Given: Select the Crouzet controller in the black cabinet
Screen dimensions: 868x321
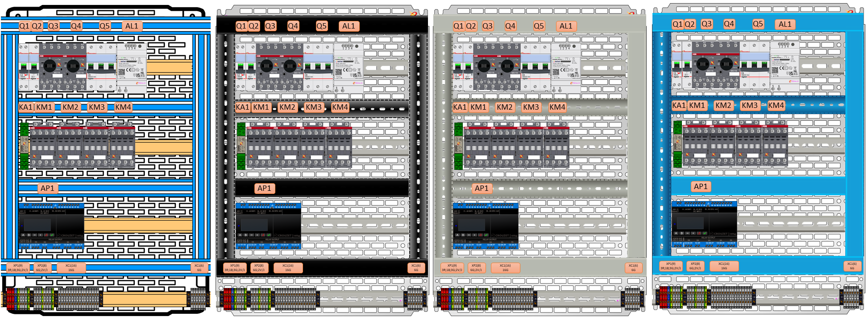Looking at the screenshot, I should point(268,226).
